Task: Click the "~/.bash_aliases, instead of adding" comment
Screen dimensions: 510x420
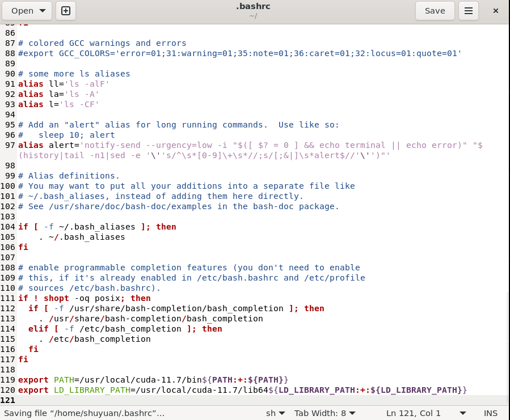Action: pos(161,196)
